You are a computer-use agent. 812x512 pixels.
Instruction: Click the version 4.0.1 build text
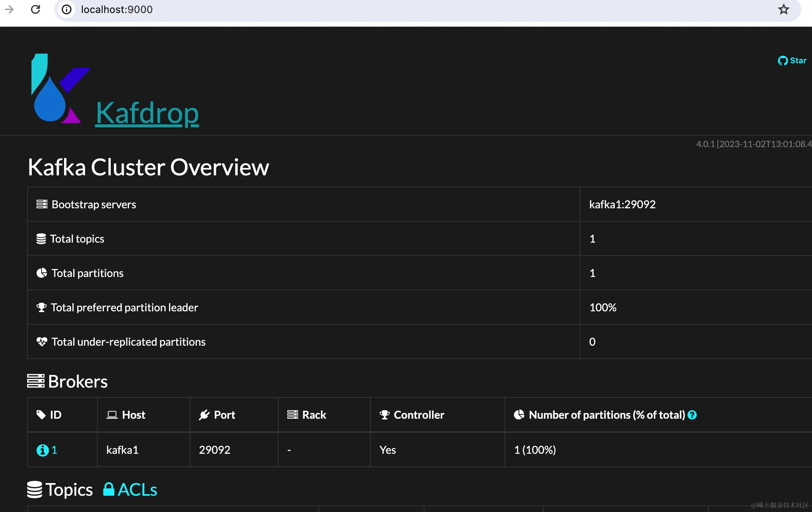[754, 144]
